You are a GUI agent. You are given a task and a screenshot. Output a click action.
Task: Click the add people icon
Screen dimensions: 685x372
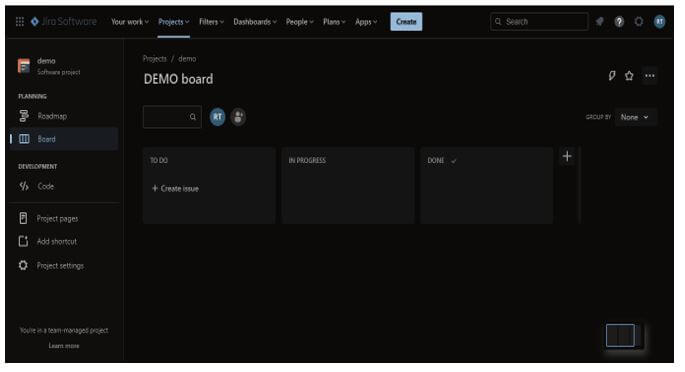pos(238,117)
